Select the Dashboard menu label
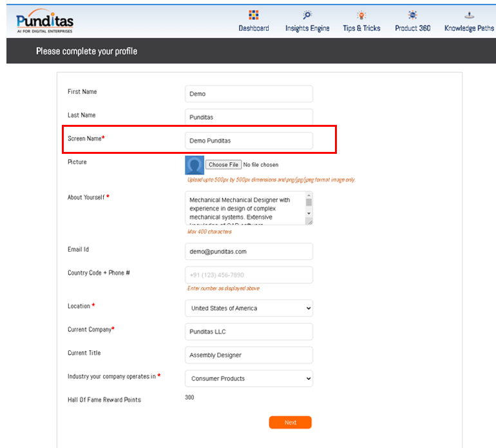 254,28
